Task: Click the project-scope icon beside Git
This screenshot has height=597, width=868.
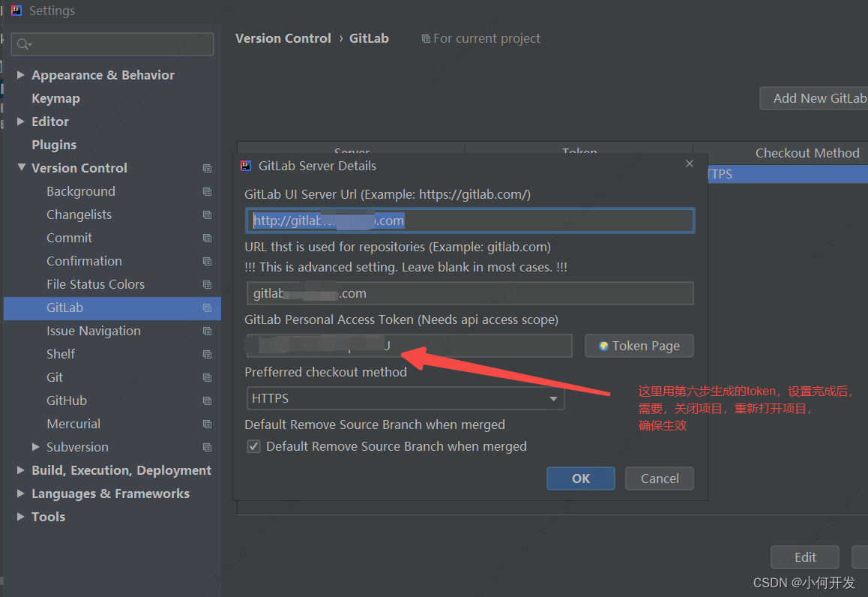Action: 207,378
